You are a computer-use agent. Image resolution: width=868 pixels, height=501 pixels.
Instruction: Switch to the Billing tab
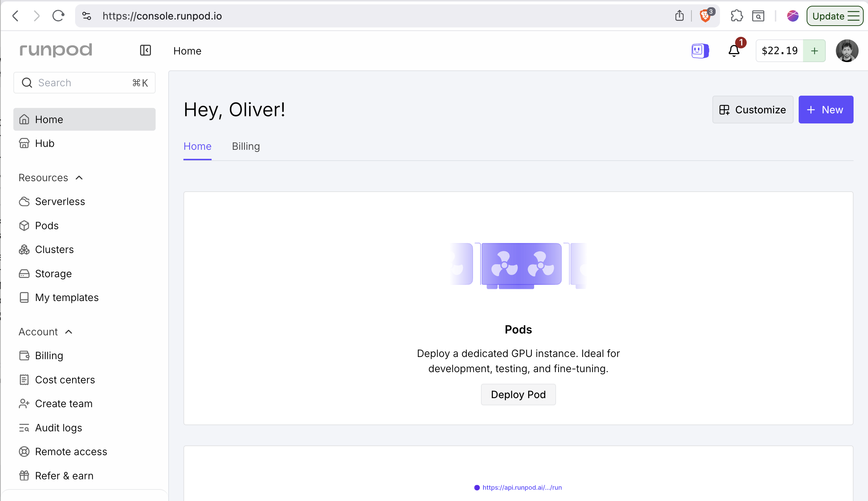[x=246, y=146]
